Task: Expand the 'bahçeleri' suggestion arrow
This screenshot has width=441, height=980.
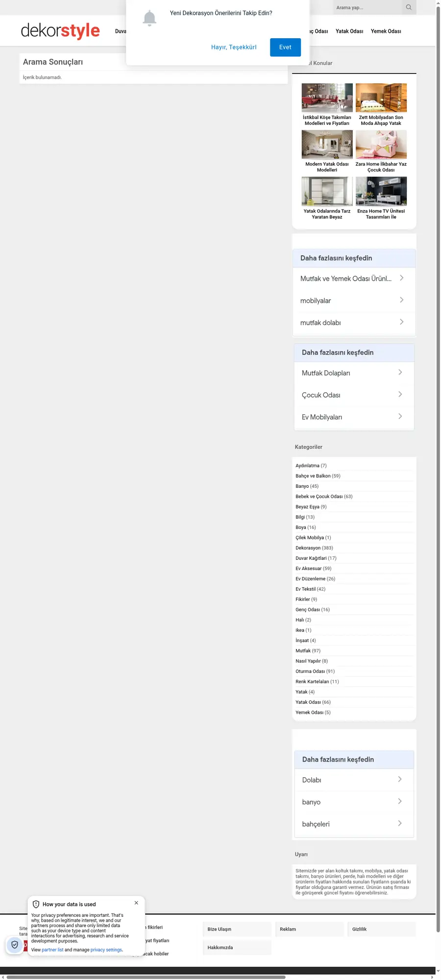Action: click(400, 824)
